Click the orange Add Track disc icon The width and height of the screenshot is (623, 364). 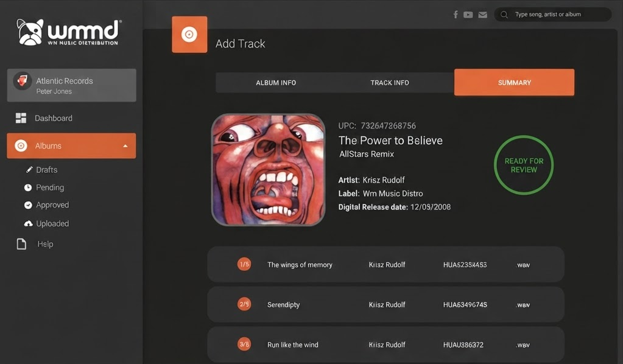[x=189, y=35]
